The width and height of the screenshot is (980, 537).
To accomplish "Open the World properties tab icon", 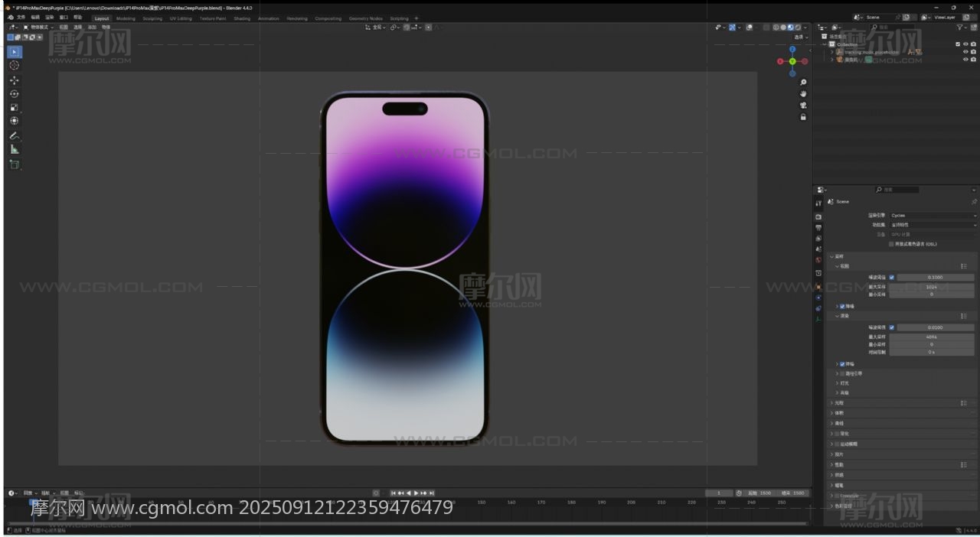I will click(818, 261).
